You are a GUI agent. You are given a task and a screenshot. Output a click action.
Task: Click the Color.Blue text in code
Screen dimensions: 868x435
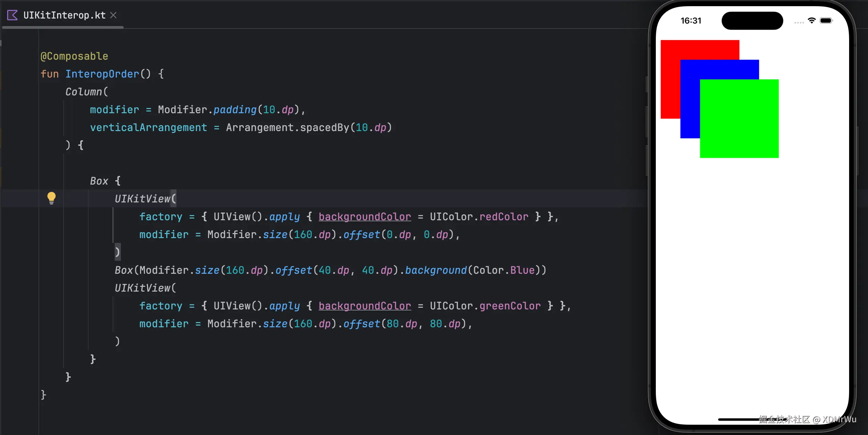point(504,270)
